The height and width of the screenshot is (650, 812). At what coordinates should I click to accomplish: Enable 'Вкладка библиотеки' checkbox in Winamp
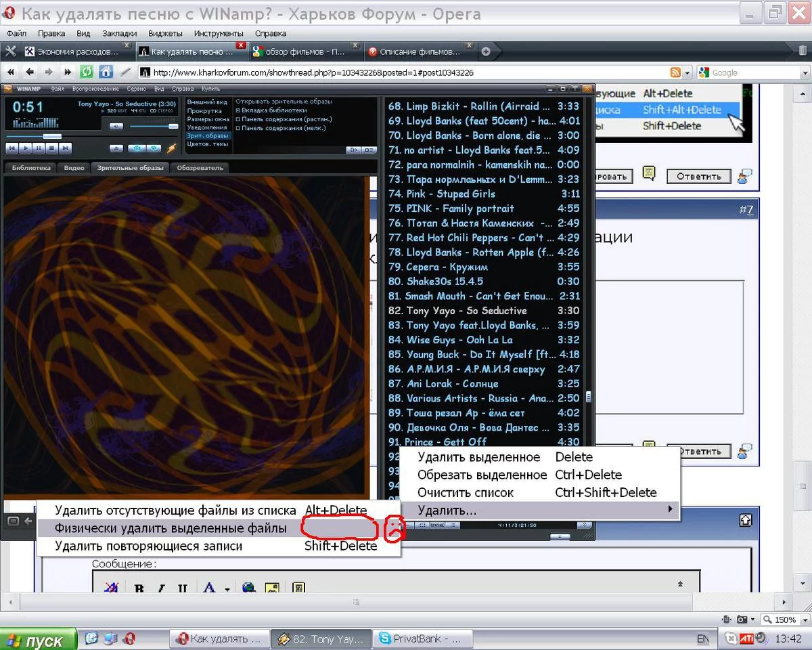click(238, 110)
